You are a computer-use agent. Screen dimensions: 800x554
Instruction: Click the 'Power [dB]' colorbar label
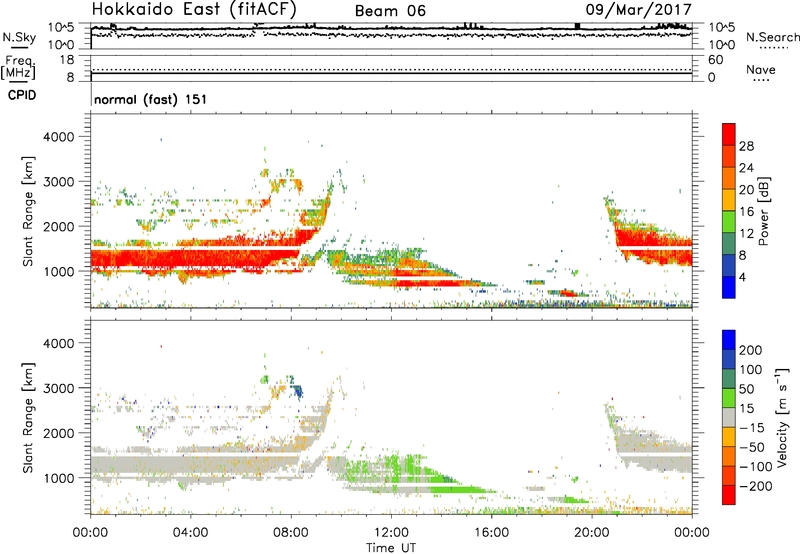tap(763, 211)
